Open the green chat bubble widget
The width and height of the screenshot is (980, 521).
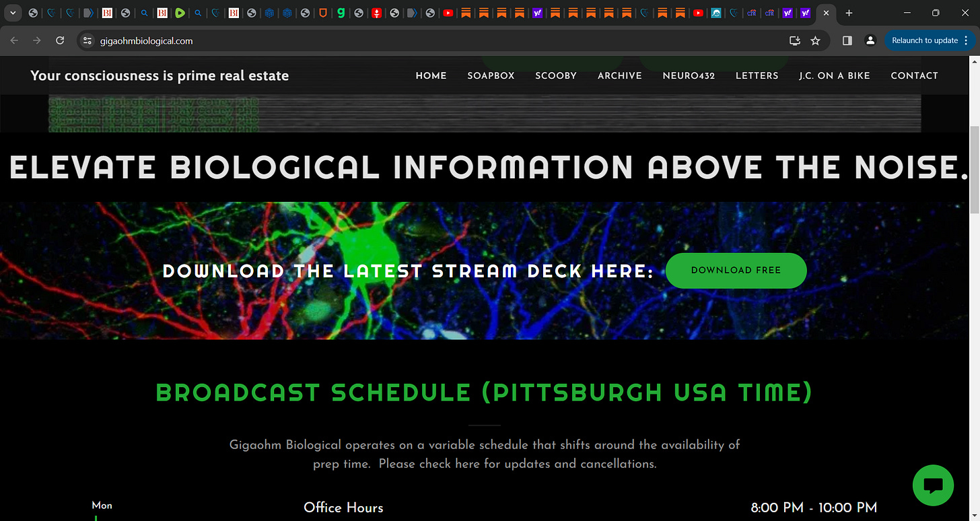pos(933,485)
